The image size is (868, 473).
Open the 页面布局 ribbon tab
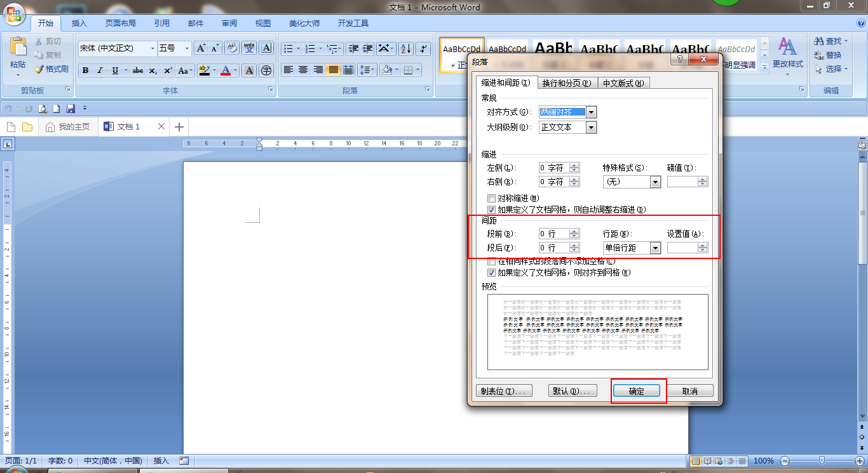point(120,23)
